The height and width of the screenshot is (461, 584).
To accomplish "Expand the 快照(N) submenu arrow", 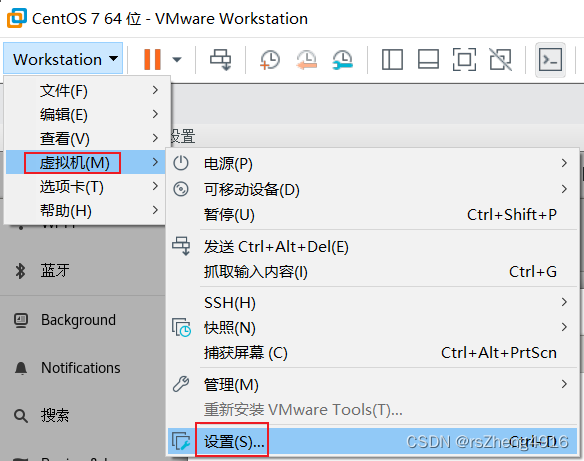I will [564, 327].
